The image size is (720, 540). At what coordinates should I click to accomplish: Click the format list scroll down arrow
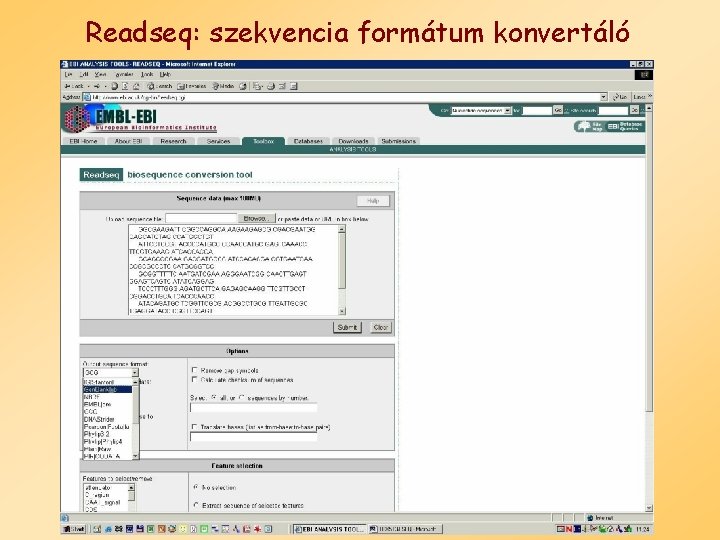click(135, 456)
